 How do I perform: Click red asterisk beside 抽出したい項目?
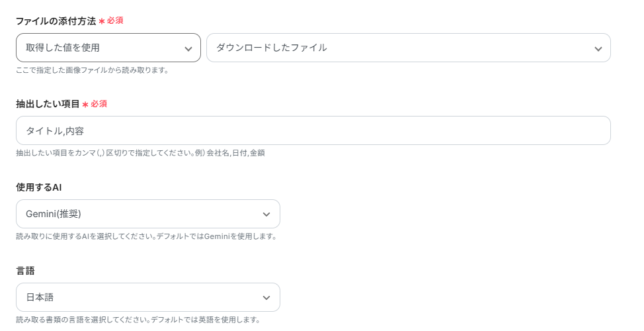pyautogui.click(x=85, y=105)
